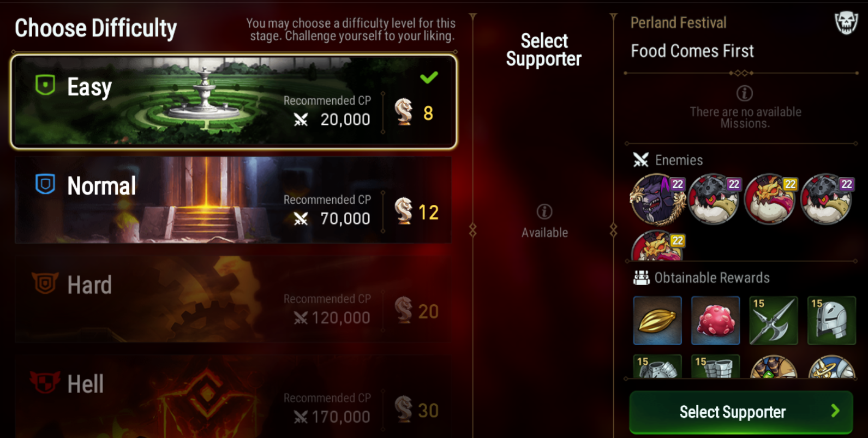868x438 pixels.
Task: Click the green checkmark on Easy
Action: click(429, 78)
